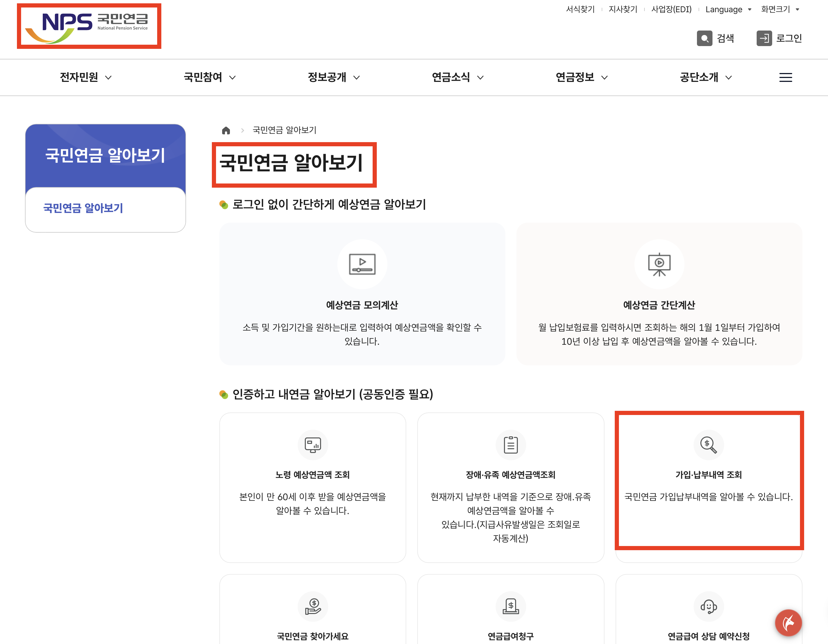Click the home breadcrumb icon
The height and width of the screenshot is (644, 828).
[x=226, y=130]
